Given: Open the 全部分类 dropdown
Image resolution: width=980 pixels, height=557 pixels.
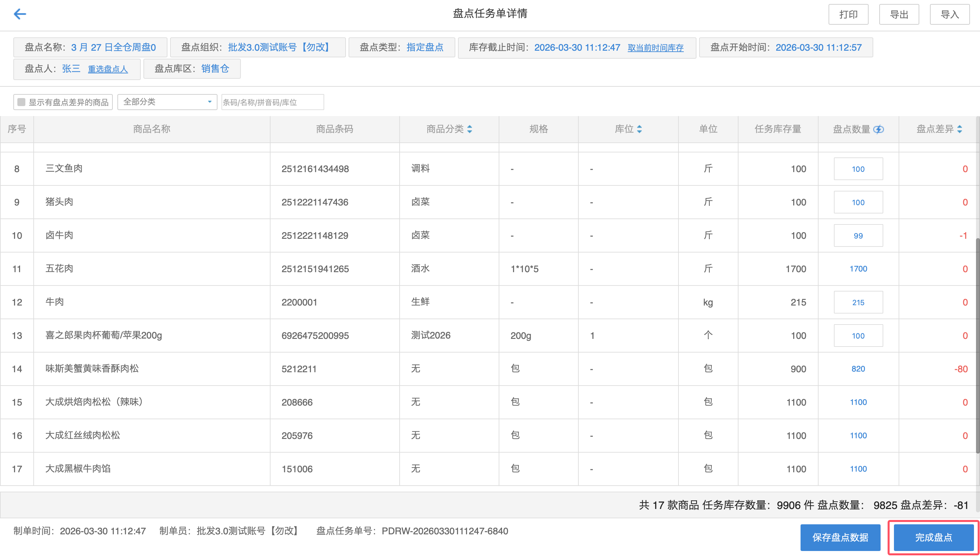Looking at the screenshot, I should click(167, 102).
